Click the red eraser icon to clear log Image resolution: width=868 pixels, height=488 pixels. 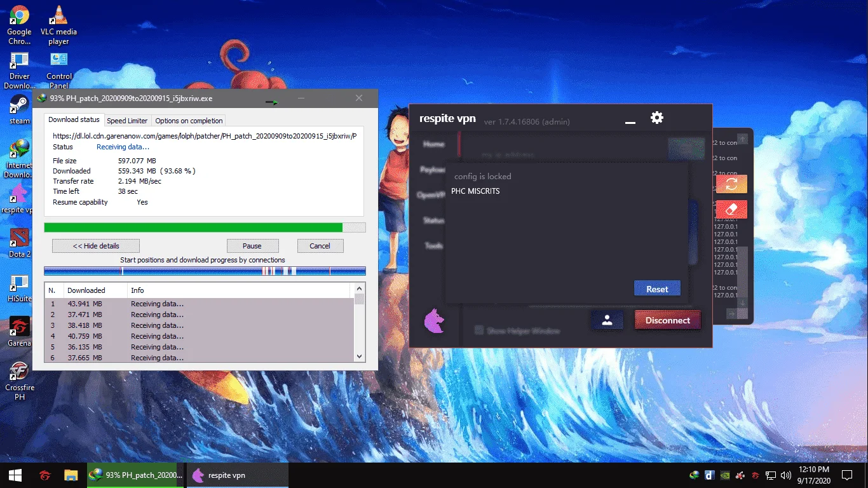(731, 210)
